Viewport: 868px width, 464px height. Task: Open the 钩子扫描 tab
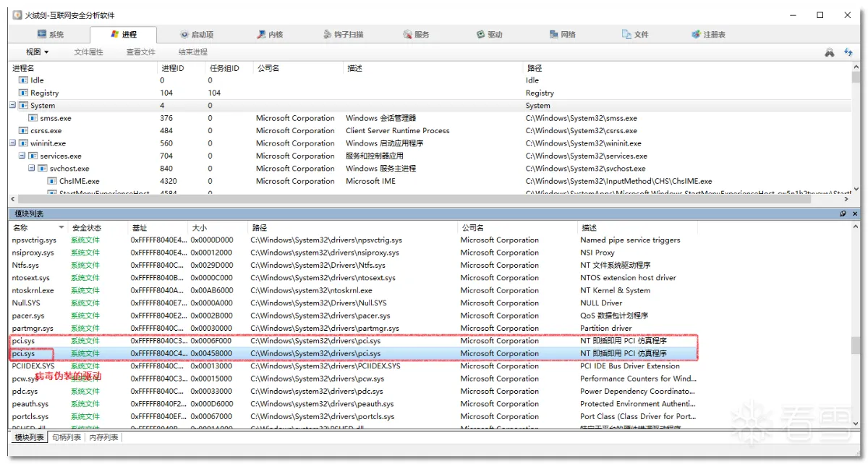click(343, 35)
